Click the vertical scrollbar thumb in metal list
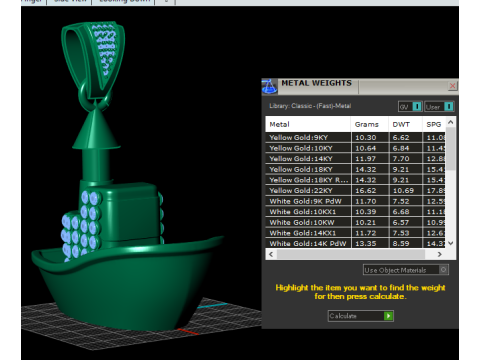Viewport: 480px width, 360px height. (x=451, y=149)
